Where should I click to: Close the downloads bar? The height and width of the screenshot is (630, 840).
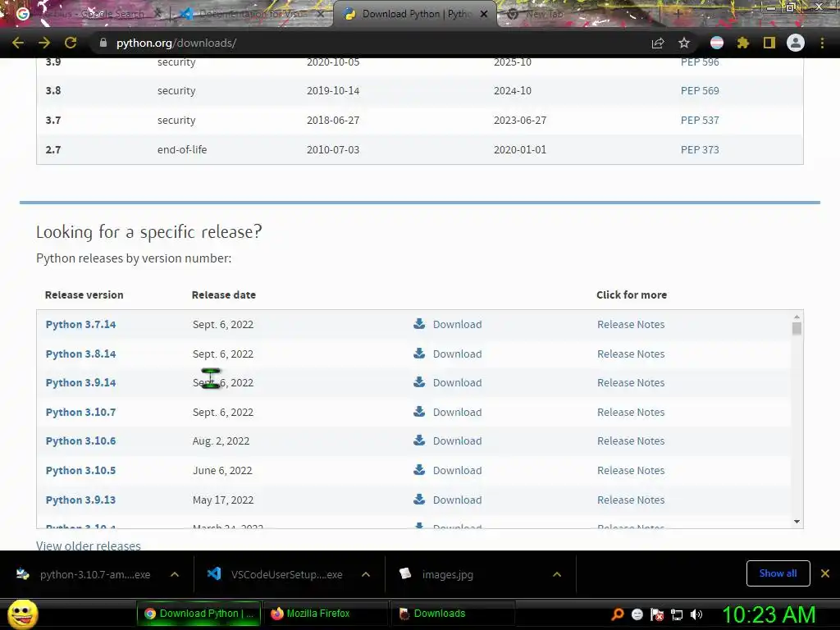tap(825, 573)
